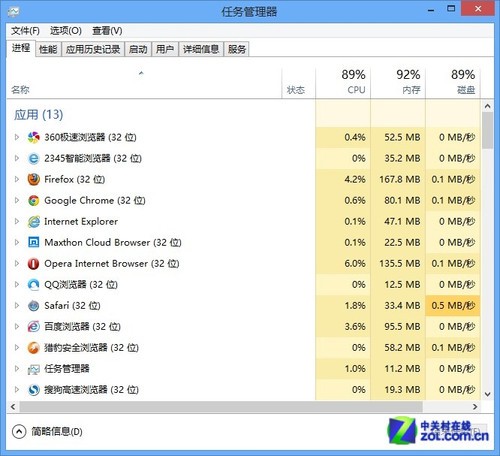Expand the 360极速浏览器 process row
Image resolution: width=500 pixels, height=456 pixels.
16,137
